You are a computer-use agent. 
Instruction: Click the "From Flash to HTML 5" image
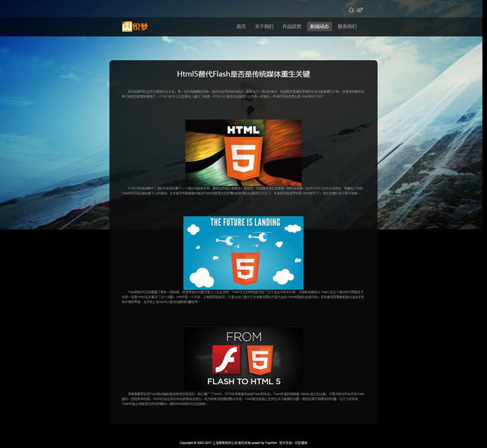click(x=244, y=358)
